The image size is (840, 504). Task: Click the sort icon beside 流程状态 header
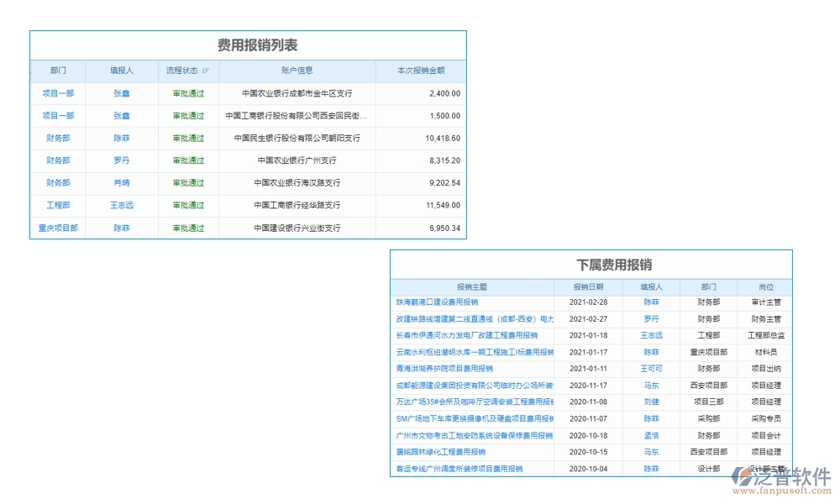[206, 71]
